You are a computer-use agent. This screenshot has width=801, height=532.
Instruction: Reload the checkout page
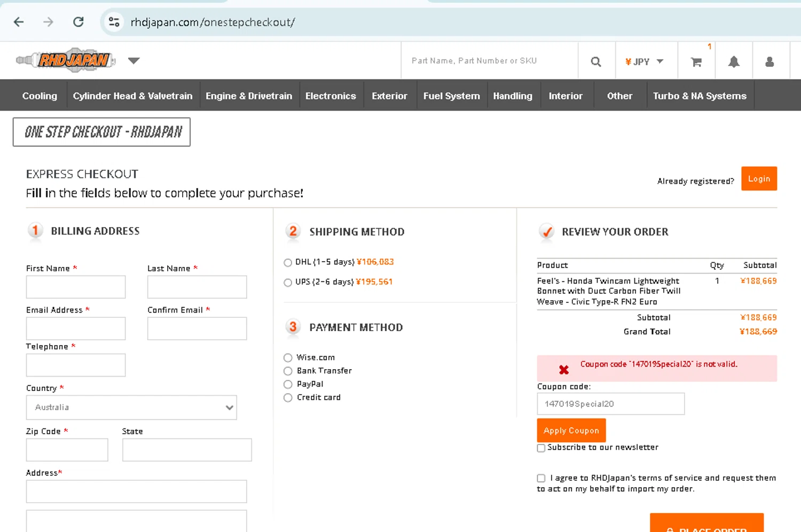pos(78,22)
